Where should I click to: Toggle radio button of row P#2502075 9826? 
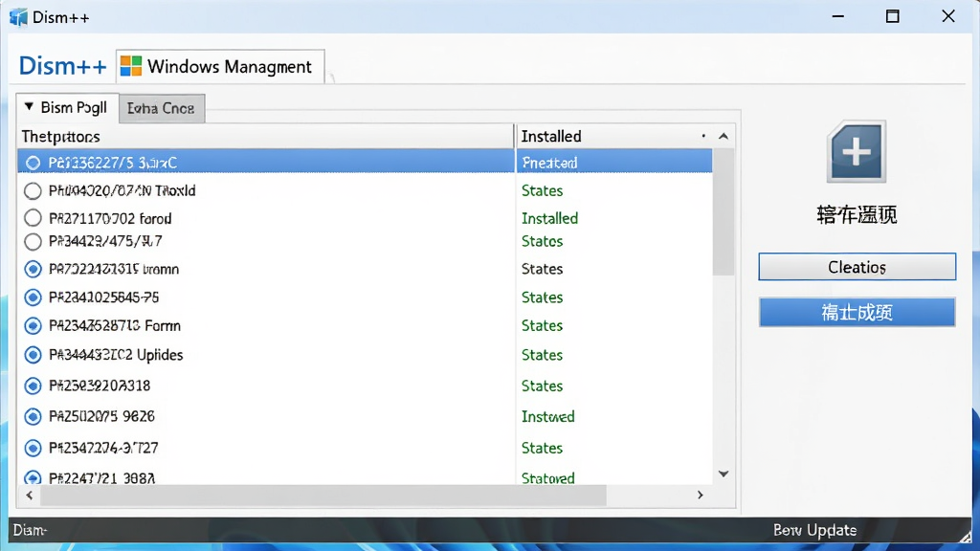pos(33,416)
